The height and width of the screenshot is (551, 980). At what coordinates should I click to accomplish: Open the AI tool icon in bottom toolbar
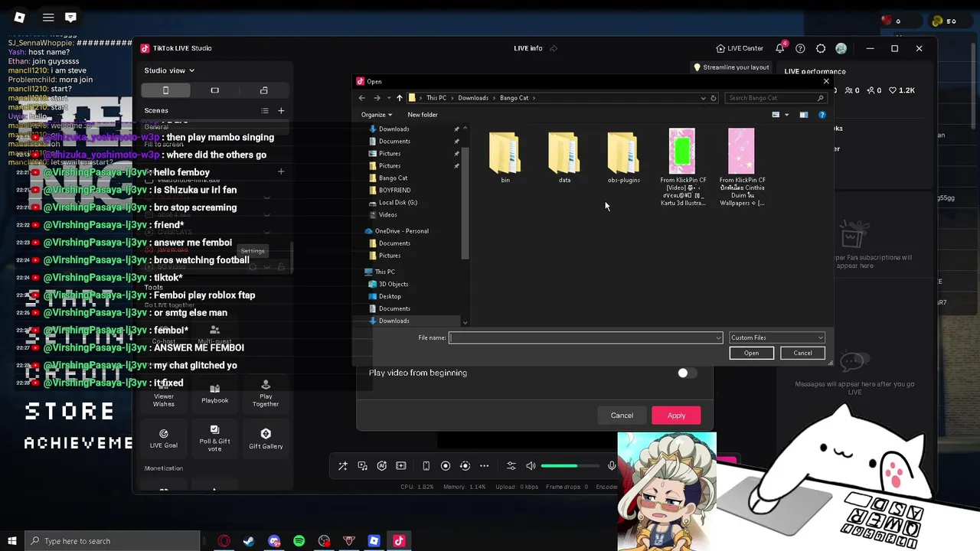click(x=381, y=466)
